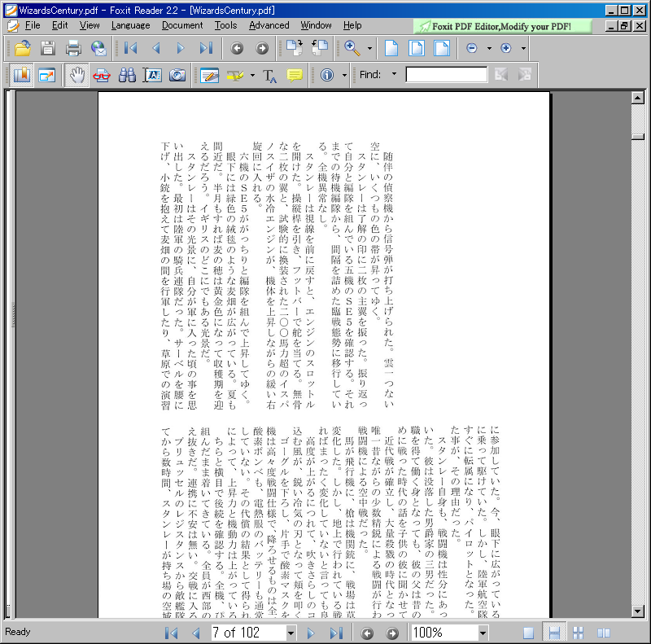Select the magnifier Zoom In tool

(352, 48)
